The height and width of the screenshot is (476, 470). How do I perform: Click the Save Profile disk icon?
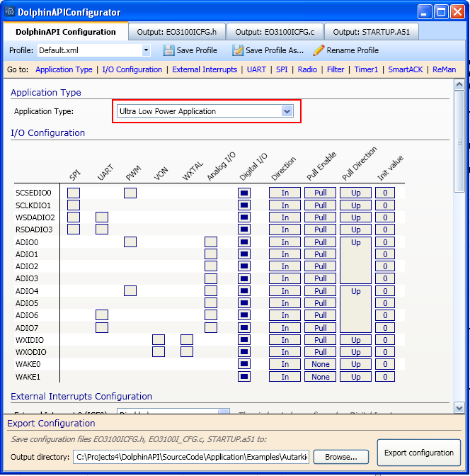(x=168, y=50)
